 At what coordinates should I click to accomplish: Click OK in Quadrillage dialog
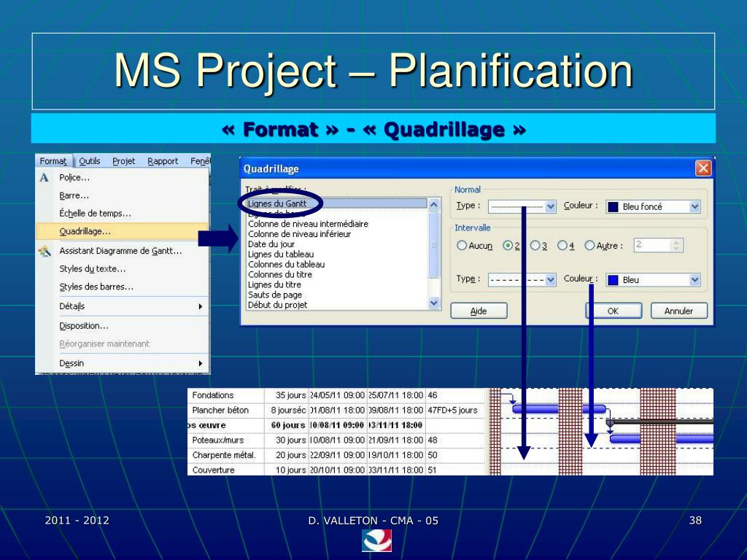pyautogui.click(x=613, y=311)
